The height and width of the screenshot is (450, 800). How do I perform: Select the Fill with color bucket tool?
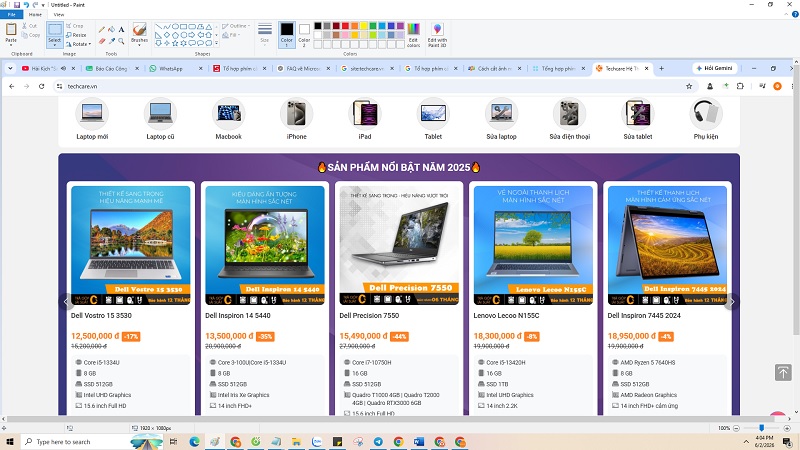(111, 30)
